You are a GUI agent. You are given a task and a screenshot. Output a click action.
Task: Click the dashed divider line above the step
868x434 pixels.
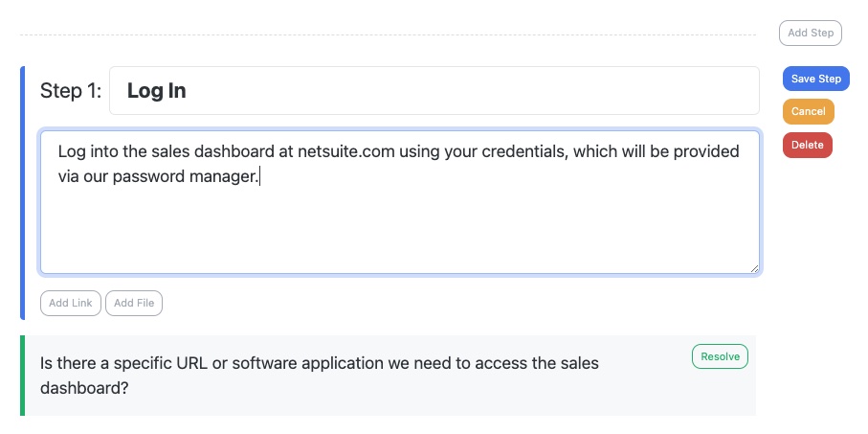click(x=388, y=34)
